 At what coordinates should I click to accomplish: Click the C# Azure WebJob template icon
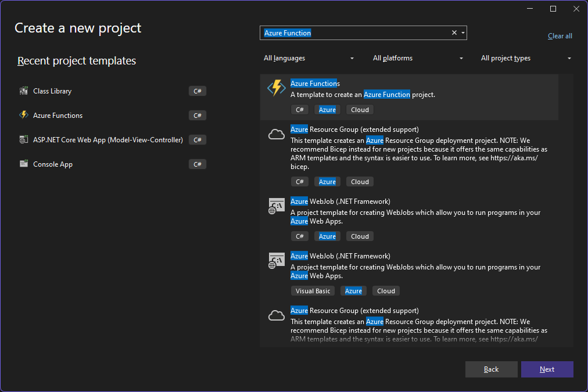(x=276, y=206)
